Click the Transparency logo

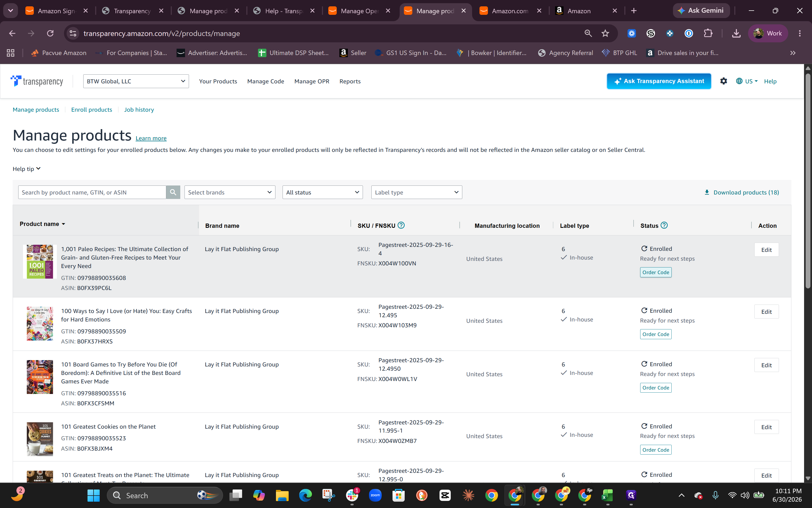point(36,81)
